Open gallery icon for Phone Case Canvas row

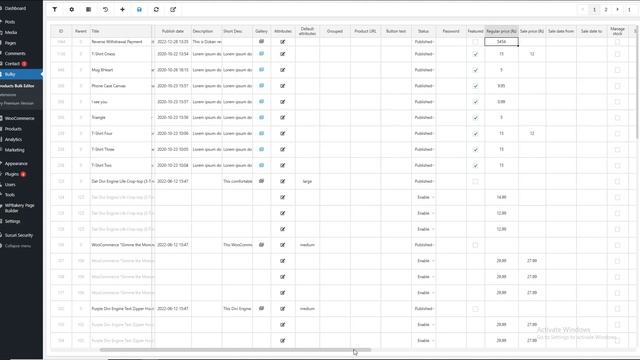coord(262,86)
